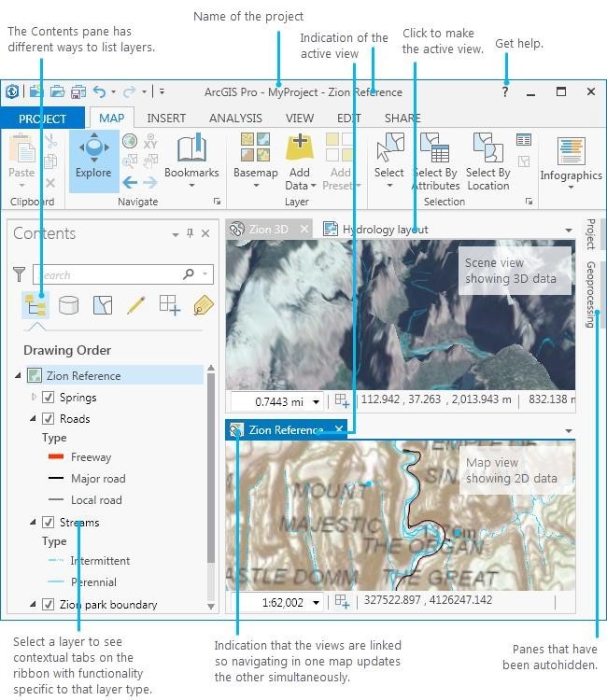List layers by Drawing Order

click(x=35, y=305)
